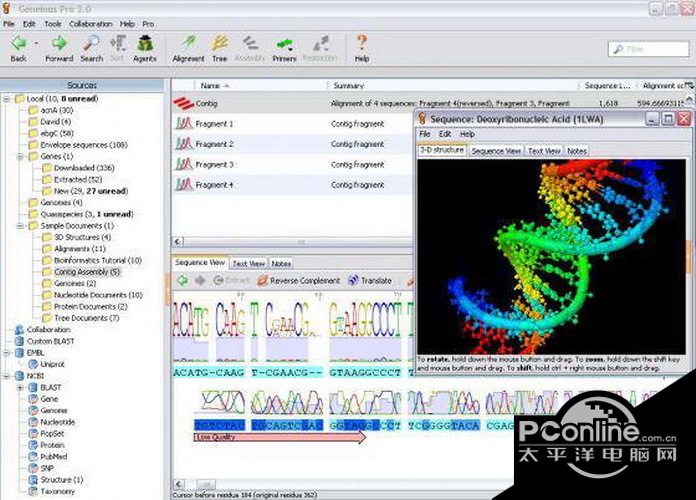Click the Back toolbar arrow icon
The image size is (696, 500).
pyautogui.click(x=18, y=42)
